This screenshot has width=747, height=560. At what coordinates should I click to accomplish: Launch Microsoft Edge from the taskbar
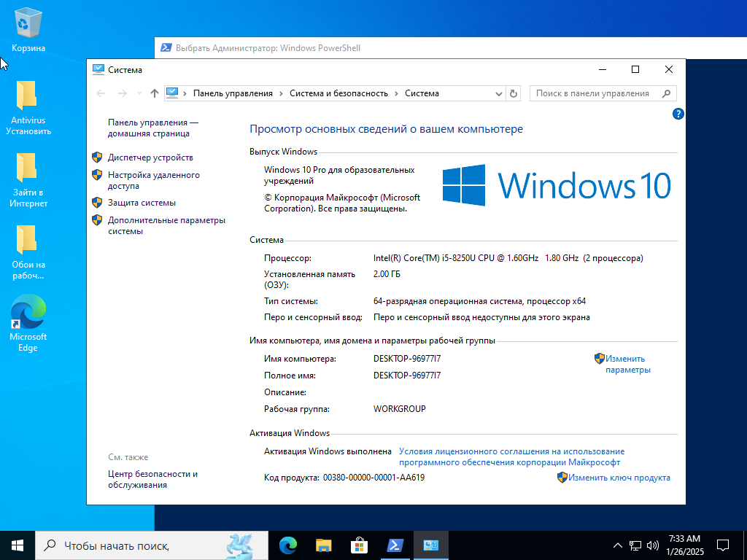[x=287, y=545]
